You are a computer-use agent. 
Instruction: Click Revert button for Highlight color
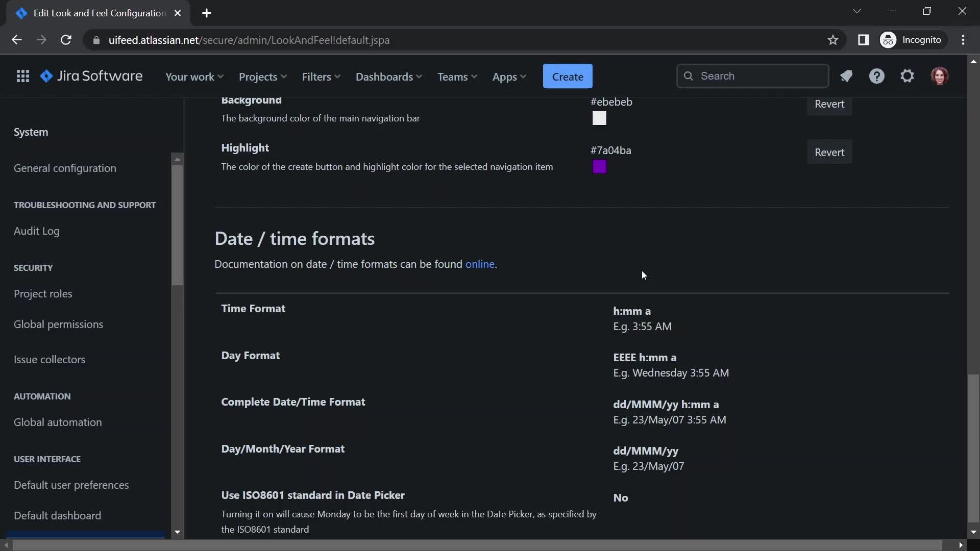829,152
